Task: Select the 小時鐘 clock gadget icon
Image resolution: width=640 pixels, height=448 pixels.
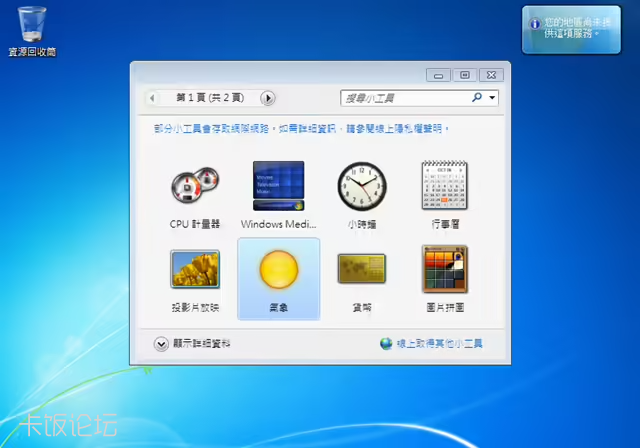Action: pyautogui.click(x=362, y=186)
